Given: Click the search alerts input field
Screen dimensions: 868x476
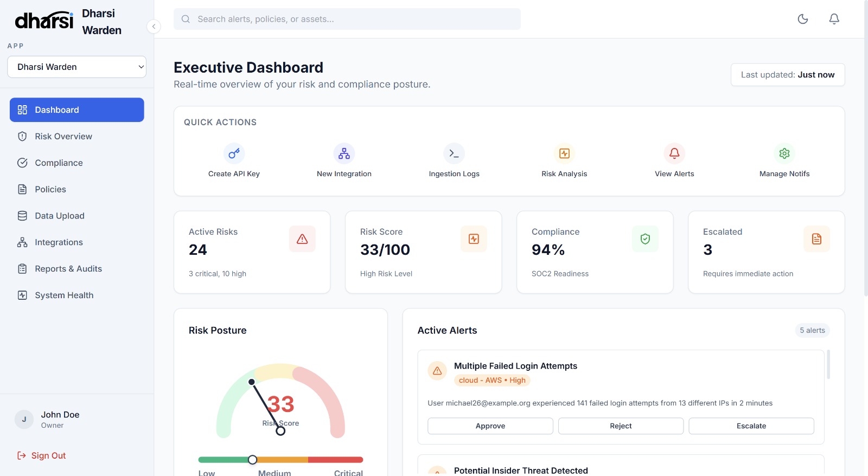Looking at the screenshot, I should 347,19.
